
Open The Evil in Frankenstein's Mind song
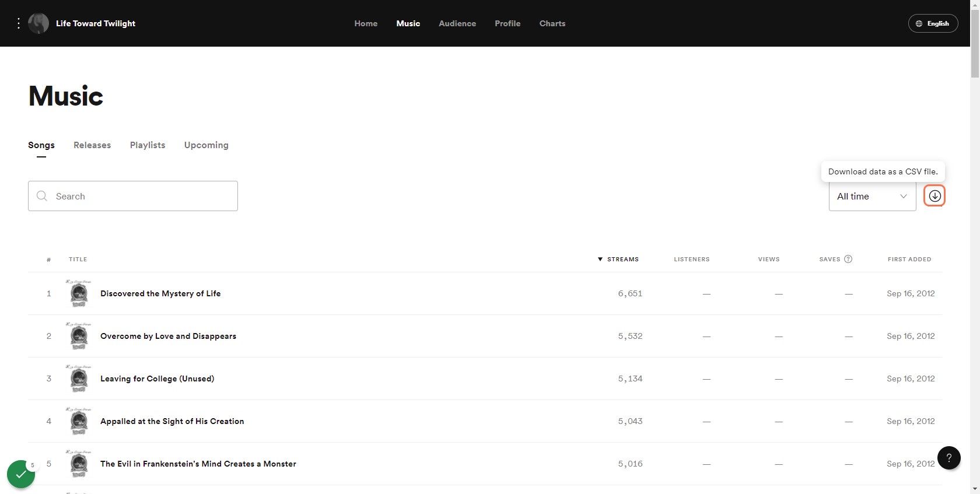(198, 464)
